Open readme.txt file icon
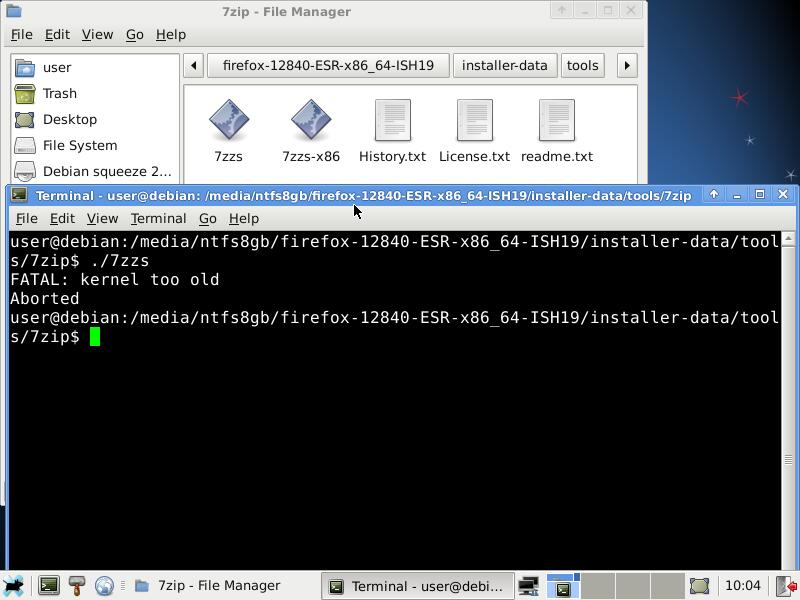 [x=557, y=120]
